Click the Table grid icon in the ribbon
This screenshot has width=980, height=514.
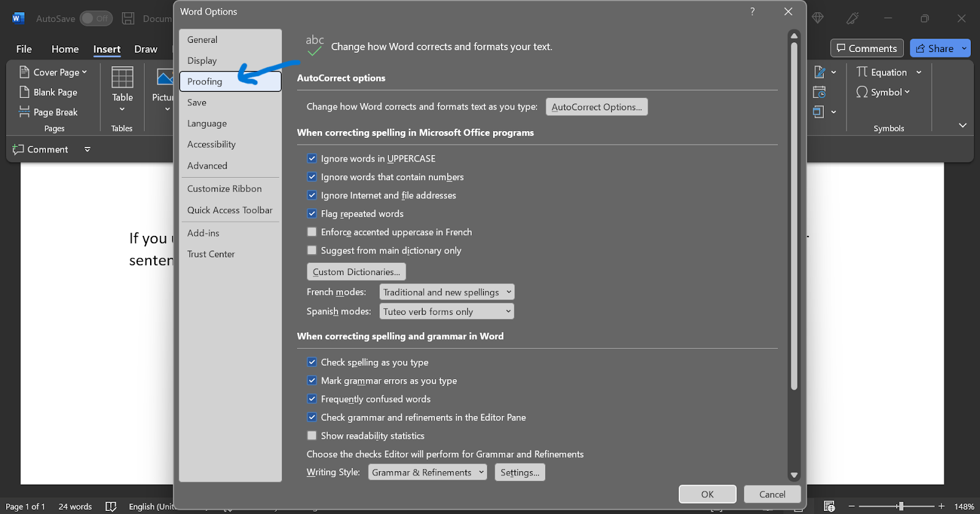point(122,78)
